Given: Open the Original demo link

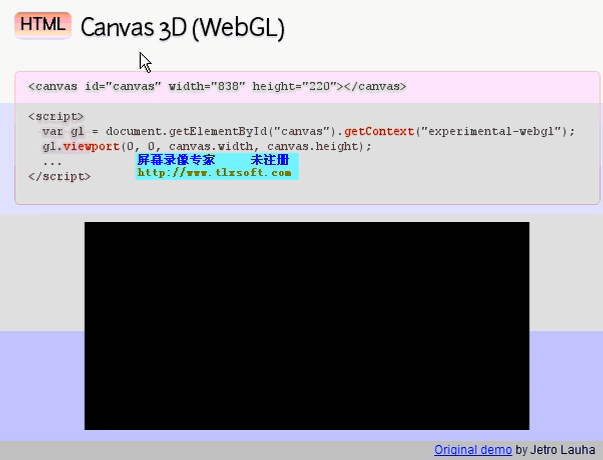Looking at the screenshot, I should pos(473,450).
